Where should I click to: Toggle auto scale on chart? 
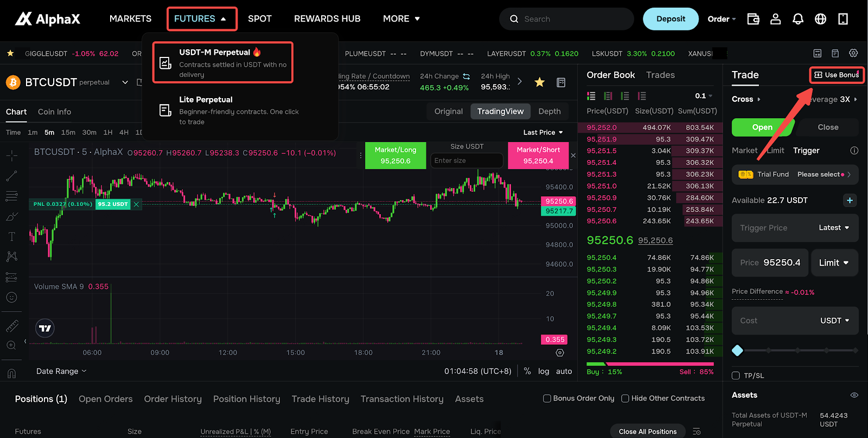564,371
